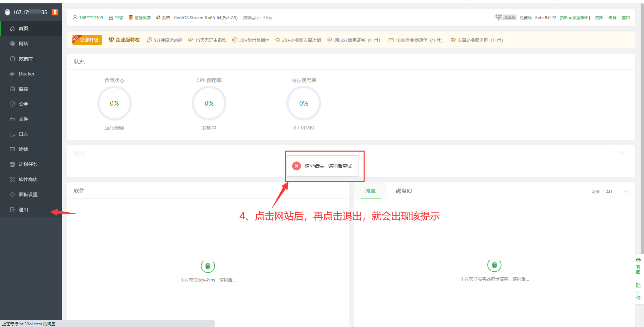Image resolution: width=644 pixels, height=327 pixels.
Task: Open the 网卡 ALL dropdown
Action: 616,192
